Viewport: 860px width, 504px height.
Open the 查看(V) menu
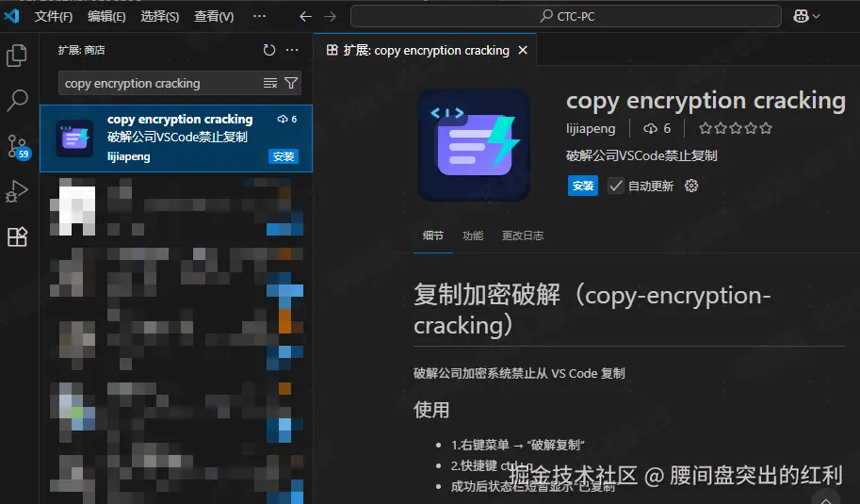point(214,16)
